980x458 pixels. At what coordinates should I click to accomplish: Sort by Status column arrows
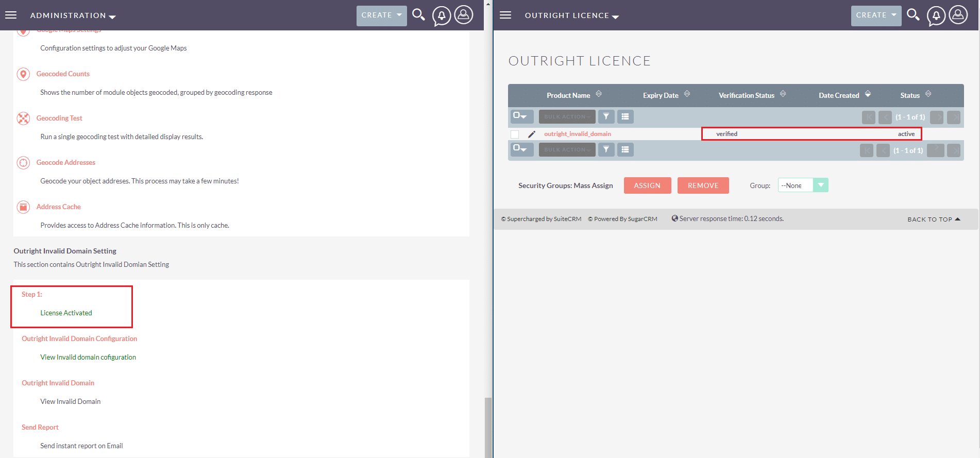928,94
